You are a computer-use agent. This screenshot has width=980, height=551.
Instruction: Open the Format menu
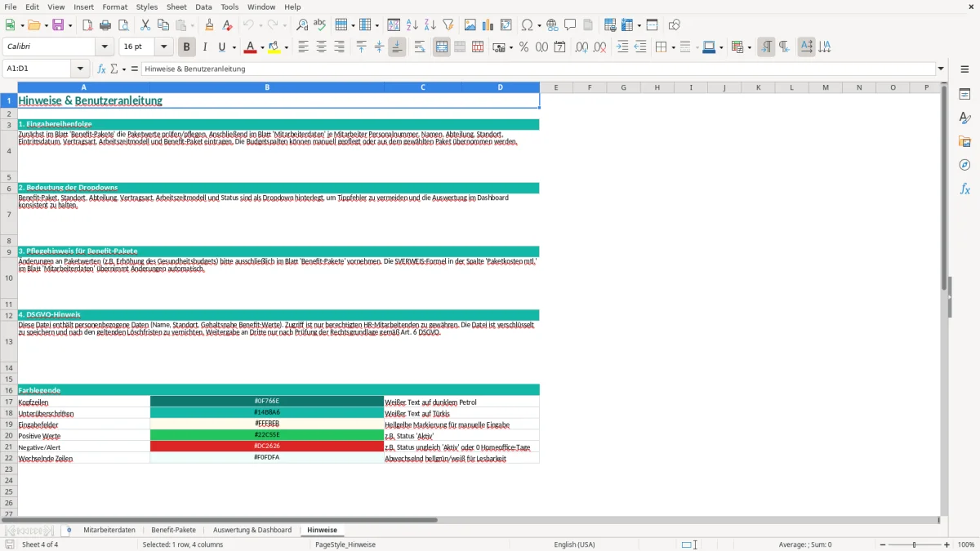point(114,7)
